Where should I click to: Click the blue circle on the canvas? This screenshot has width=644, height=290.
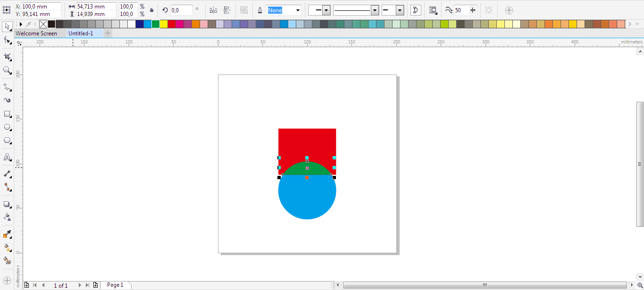point(307,198)
